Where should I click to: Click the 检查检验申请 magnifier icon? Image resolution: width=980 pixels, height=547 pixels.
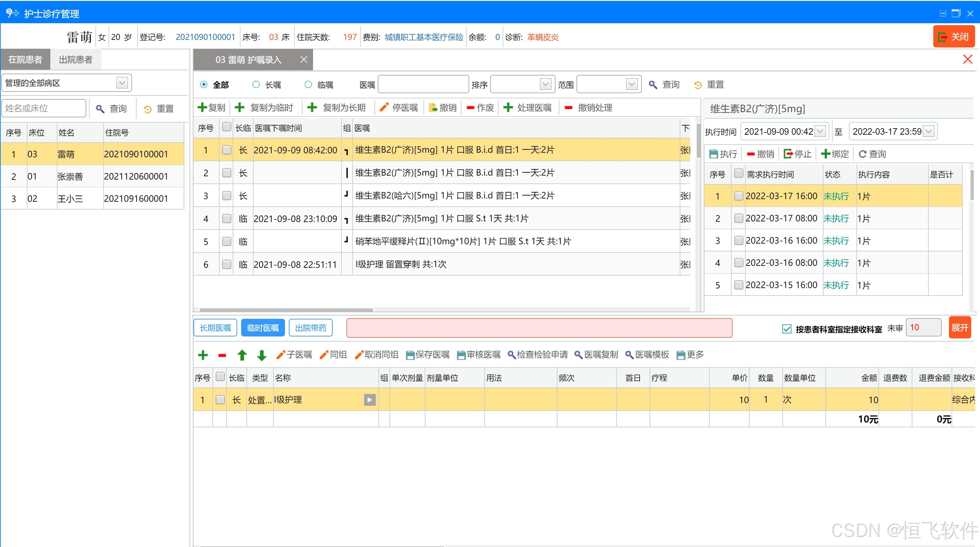pyautogui.click(x=512, y=355)
